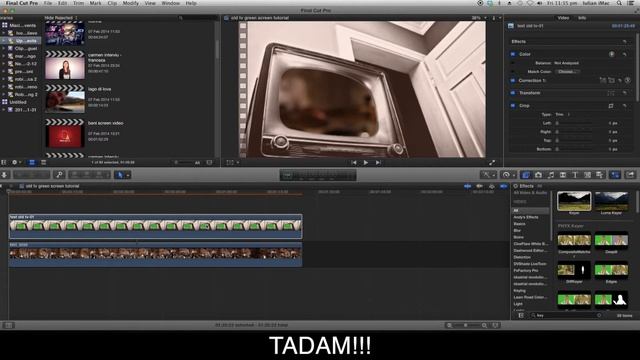640x360 pixels.
Task: Click the Share export toolbar icon
Action: click(x=630, y=175)
